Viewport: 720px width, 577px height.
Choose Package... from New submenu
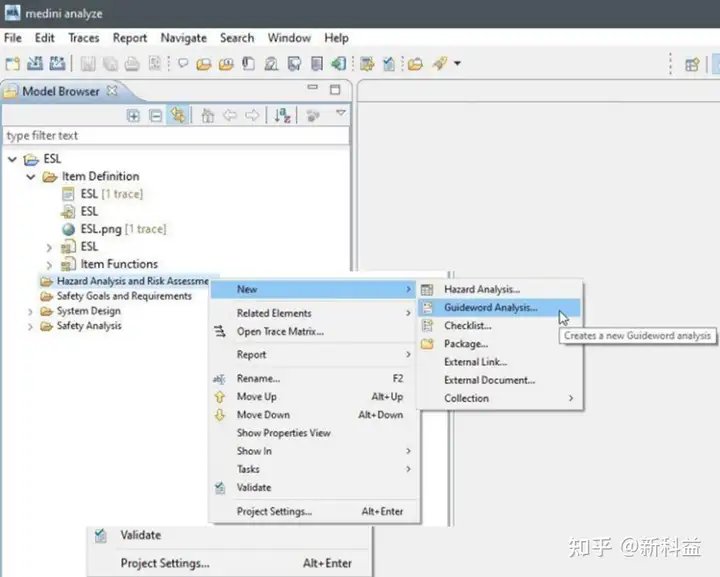tap(500, 344)
